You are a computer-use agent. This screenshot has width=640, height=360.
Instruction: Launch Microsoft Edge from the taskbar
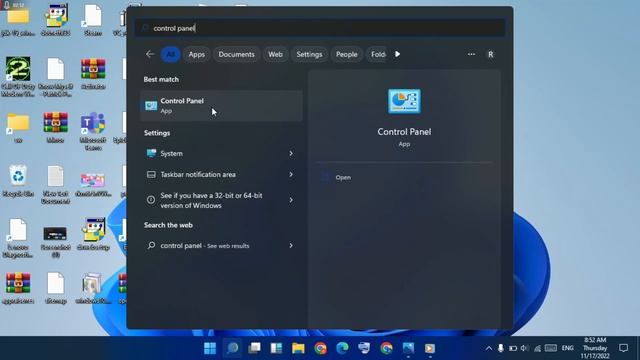click(x=342, y=348)
